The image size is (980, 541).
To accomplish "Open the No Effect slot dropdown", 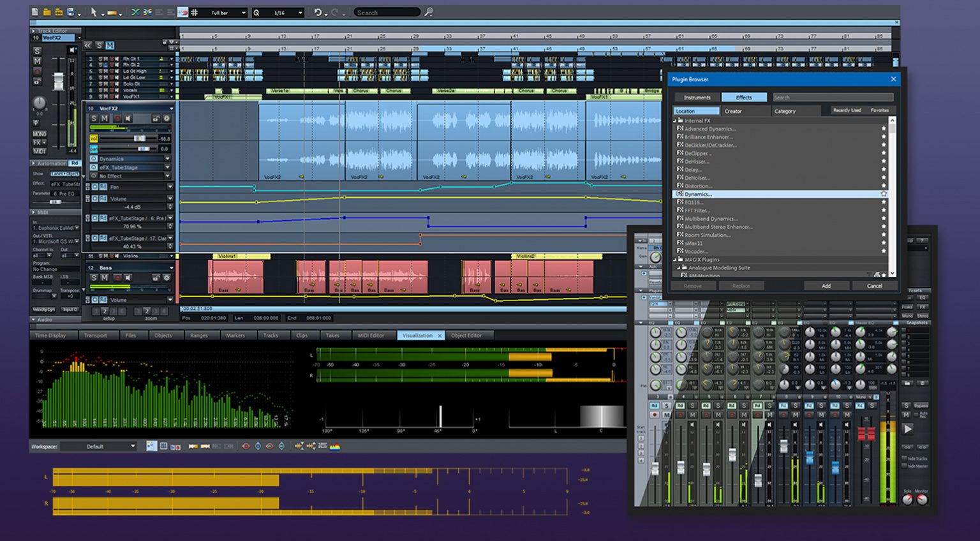I will pos(168,175).
